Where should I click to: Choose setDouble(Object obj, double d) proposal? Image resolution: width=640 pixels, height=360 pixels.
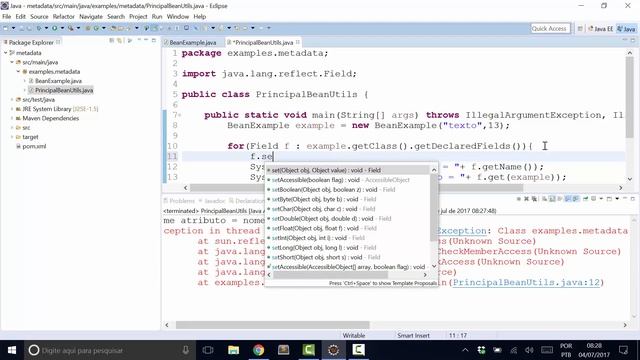(348, 218)
